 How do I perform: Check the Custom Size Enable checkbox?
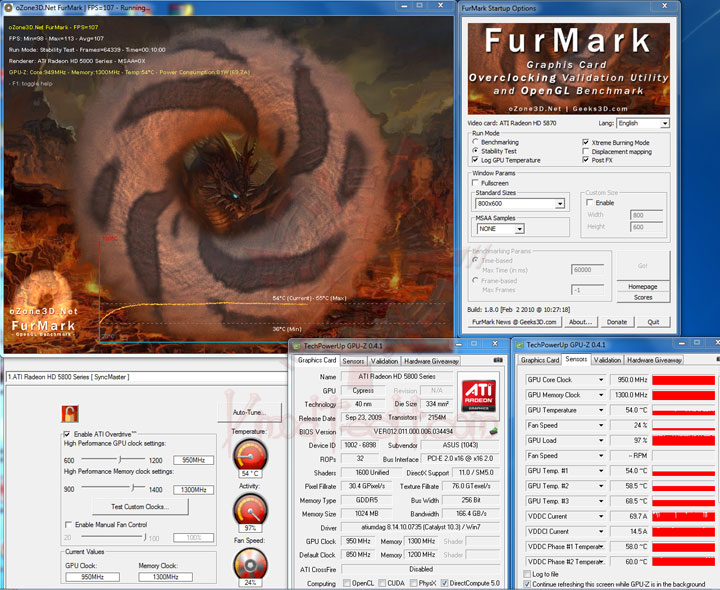[590, 202]
